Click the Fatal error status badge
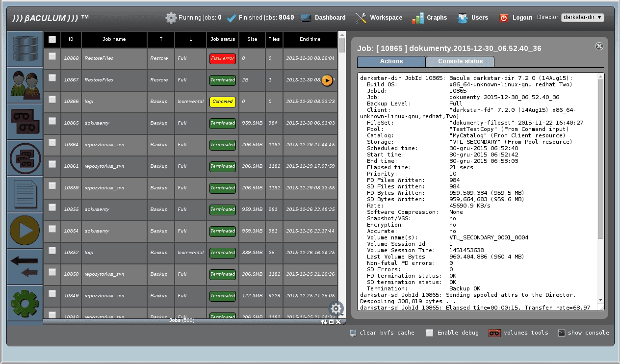 (223, 58)
